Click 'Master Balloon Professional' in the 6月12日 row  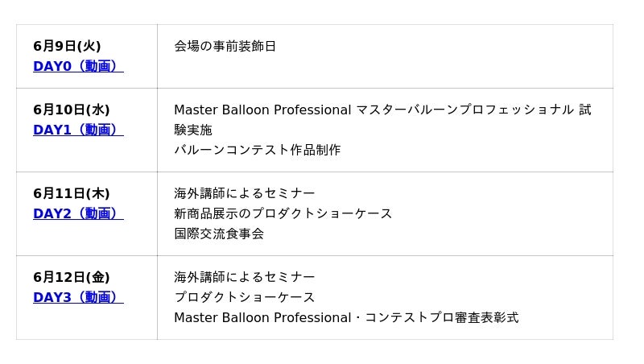click(x=262, y=317)
